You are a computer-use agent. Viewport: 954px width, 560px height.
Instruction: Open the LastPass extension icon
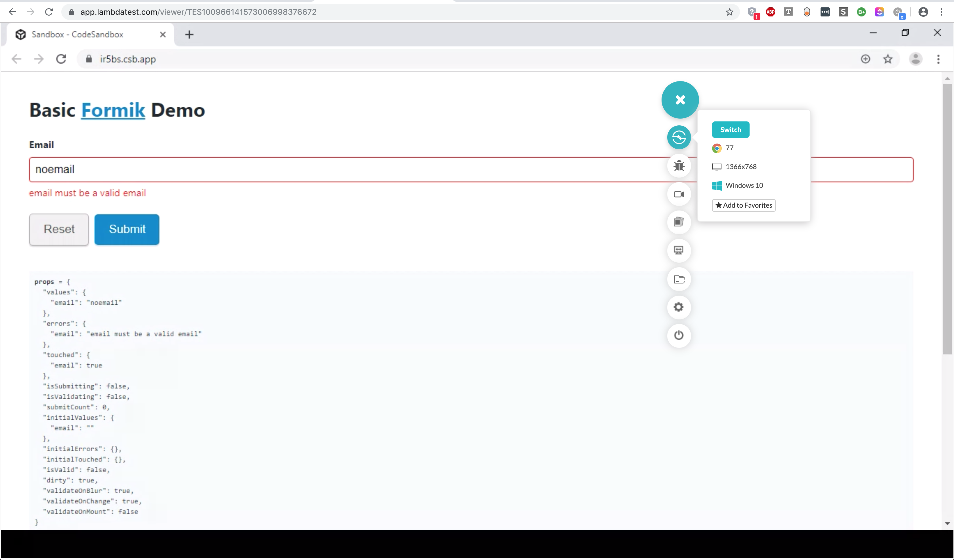(825, 12)
